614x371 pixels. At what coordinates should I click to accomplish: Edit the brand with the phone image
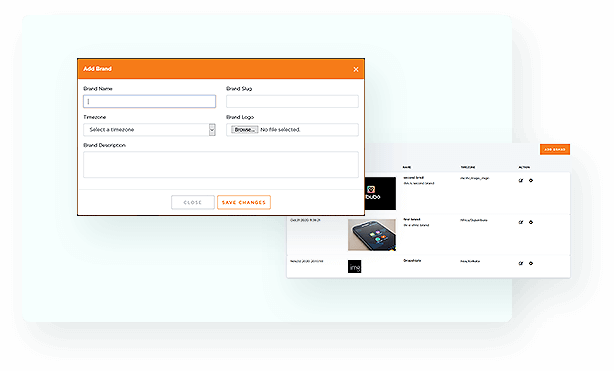pos(521,222)
